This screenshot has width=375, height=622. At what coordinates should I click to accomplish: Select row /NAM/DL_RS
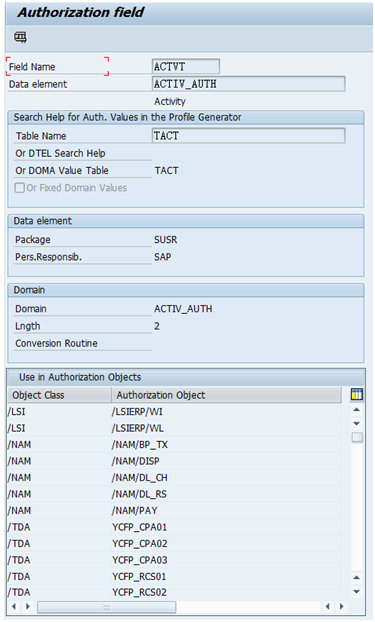174,494
